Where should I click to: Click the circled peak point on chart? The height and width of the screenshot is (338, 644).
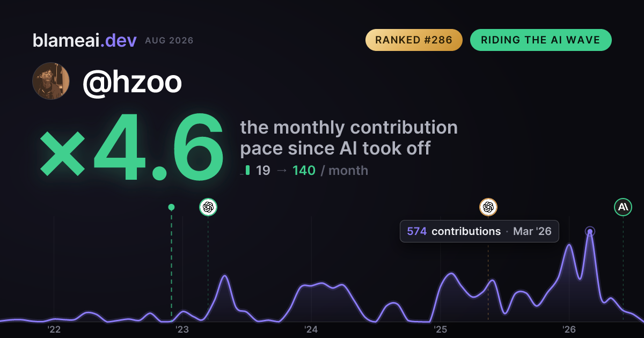click(x=590, y=232)
